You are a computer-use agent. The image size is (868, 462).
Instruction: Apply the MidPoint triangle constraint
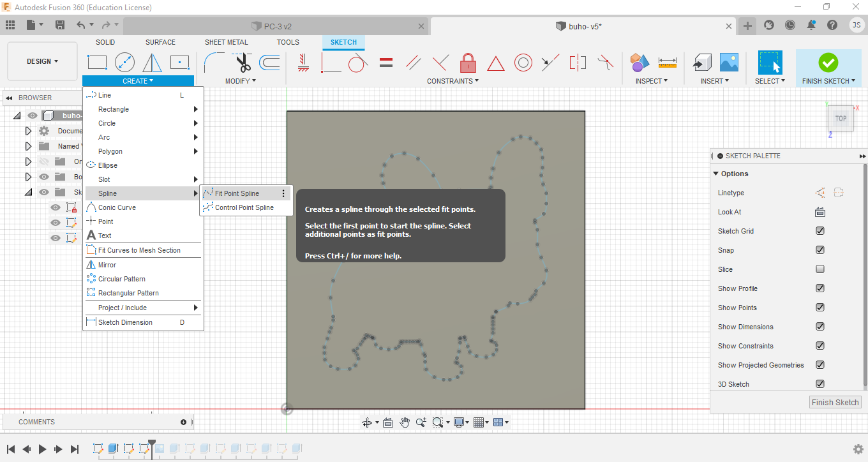click(496, 63)
